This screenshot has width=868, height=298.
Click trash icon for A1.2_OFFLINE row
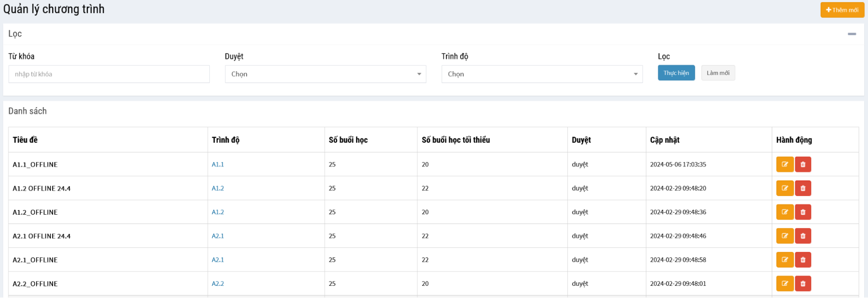802,212
